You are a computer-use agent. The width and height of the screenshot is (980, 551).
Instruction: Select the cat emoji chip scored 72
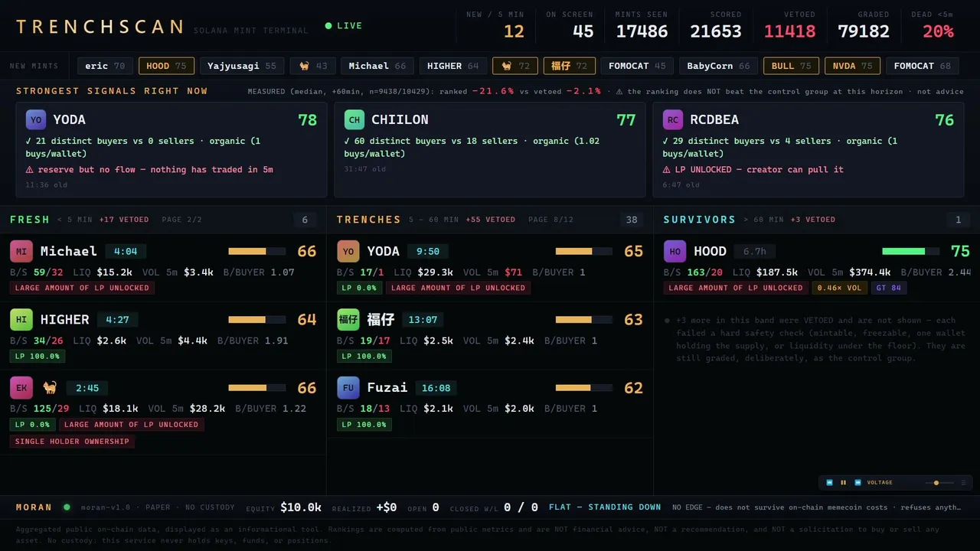tap(515, 66)
